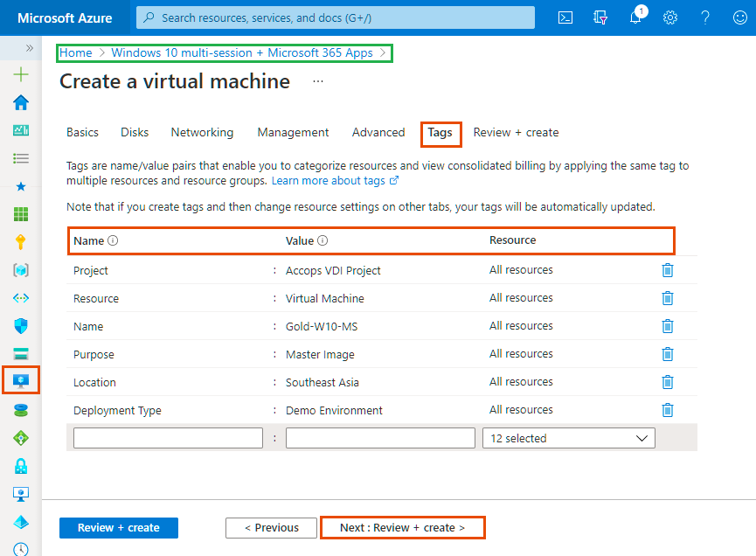This screenshot has height=556, width=756.
Task: Go to Home icon in sidebar
Action: click(x=21, y=102)
